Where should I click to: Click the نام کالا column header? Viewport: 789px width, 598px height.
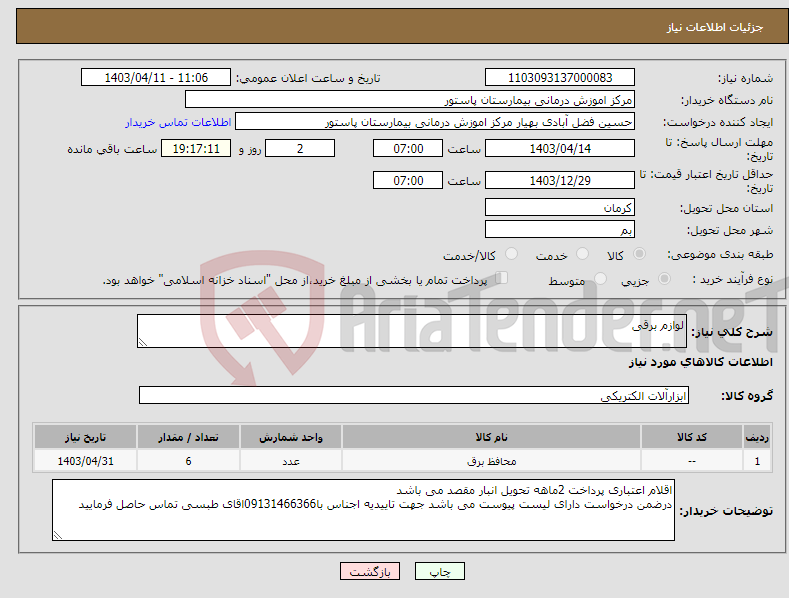click(x=492, y=437)
